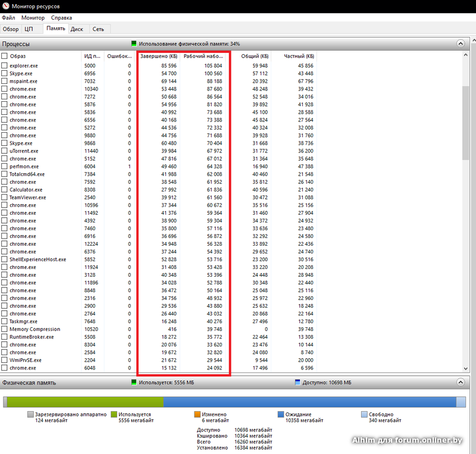Select the RuntimeBroker.exe process name
Screen dimensions: 476x454
[x=32, y=337]
